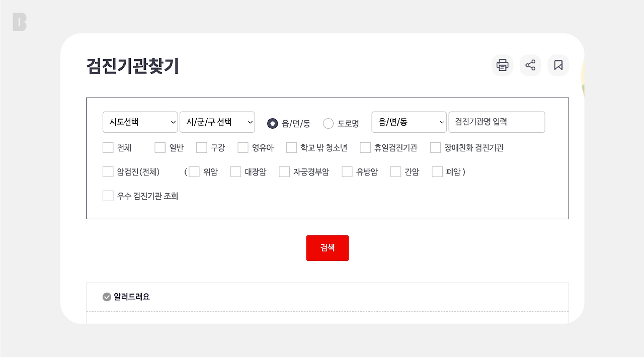644x357 pixels.
Task: Open the 시도선택 dropdown
Action: tap(140, 122)
